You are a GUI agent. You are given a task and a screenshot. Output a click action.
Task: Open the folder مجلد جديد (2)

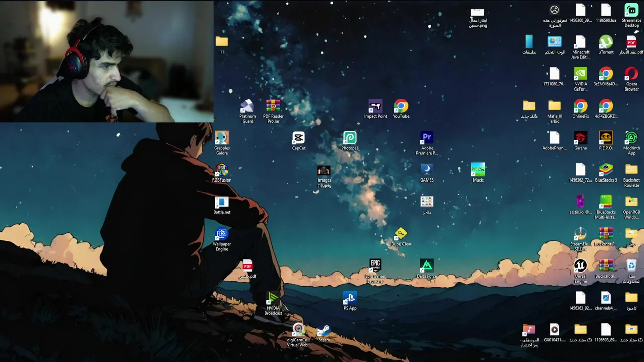(x=631, y=333)
